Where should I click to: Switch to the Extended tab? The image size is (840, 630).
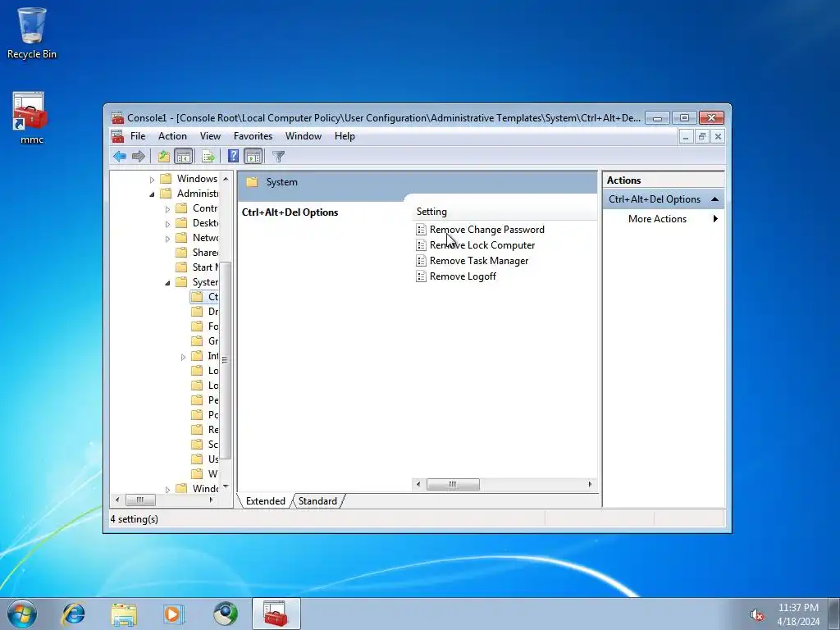pos(265,501)
